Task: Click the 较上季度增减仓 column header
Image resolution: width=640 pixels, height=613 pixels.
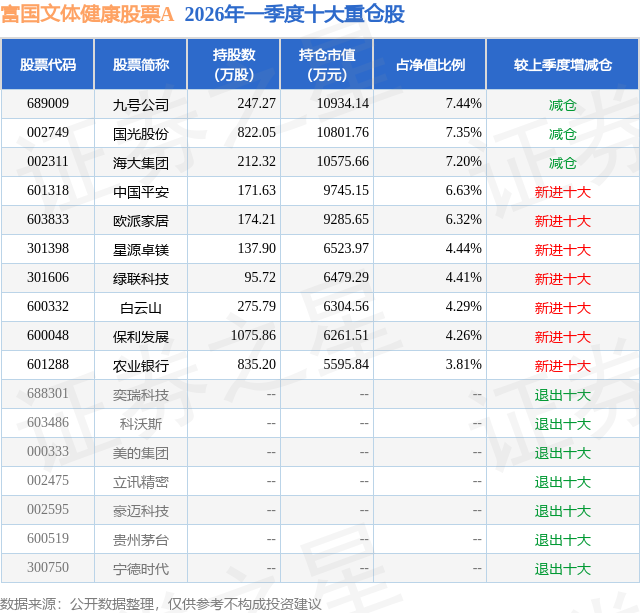Action: (x=563, y=64)
